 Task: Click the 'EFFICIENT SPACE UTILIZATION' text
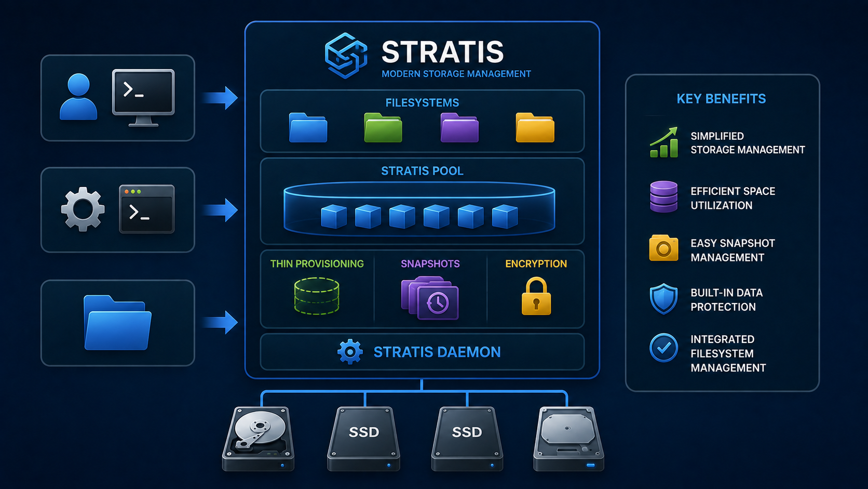click(733, 198)
